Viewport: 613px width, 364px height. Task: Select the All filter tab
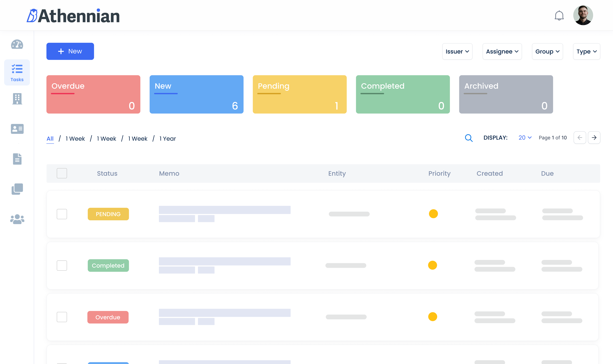click(x=50, y=138)
